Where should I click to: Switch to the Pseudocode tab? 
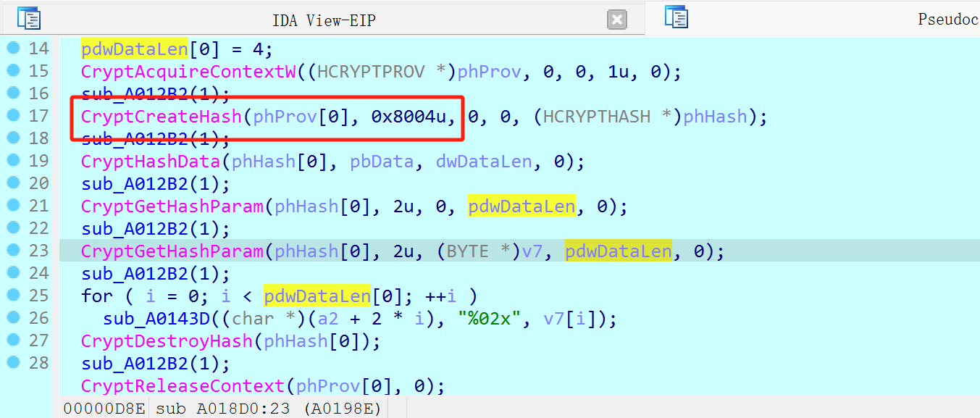(947, 20)
